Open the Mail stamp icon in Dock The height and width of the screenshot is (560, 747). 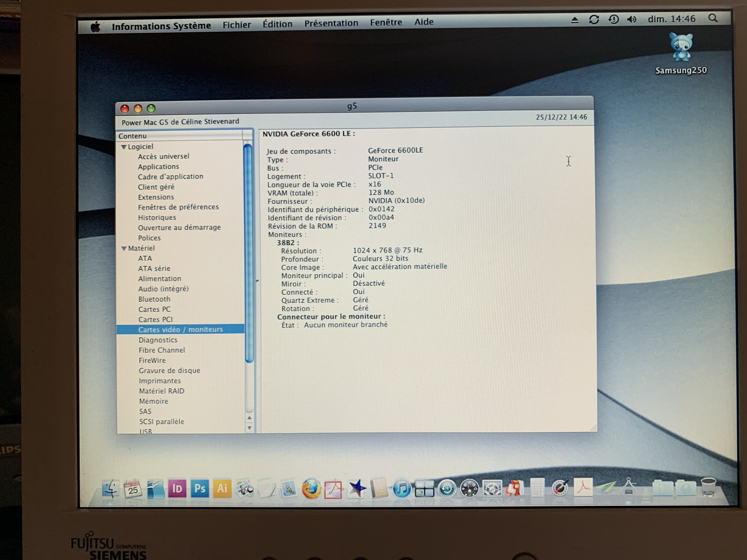[289, 489]
